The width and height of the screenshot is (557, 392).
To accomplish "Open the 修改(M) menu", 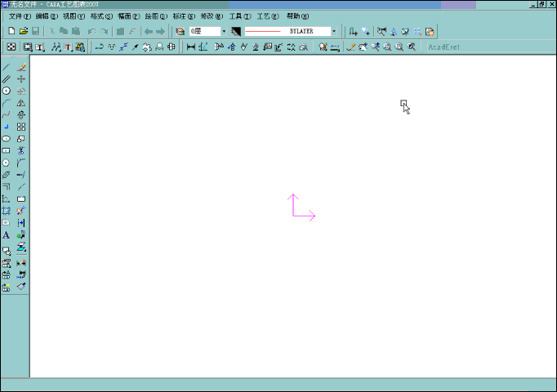I will point(212,16).
